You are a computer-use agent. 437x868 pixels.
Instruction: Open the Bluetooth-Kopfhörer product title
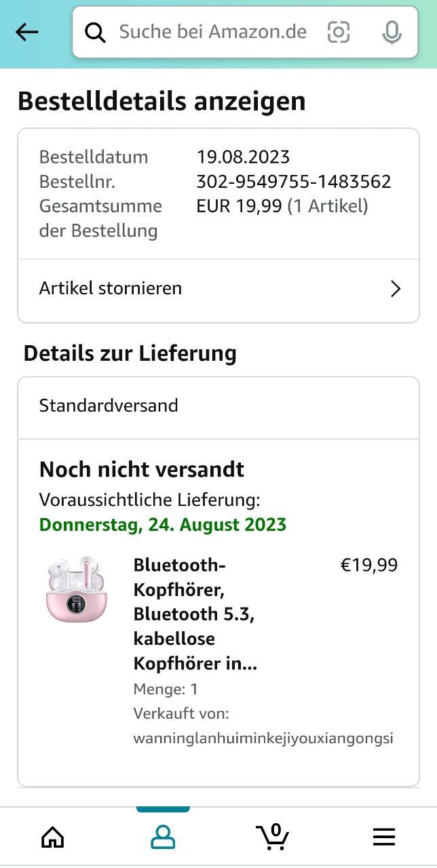(x=195, y=614)
